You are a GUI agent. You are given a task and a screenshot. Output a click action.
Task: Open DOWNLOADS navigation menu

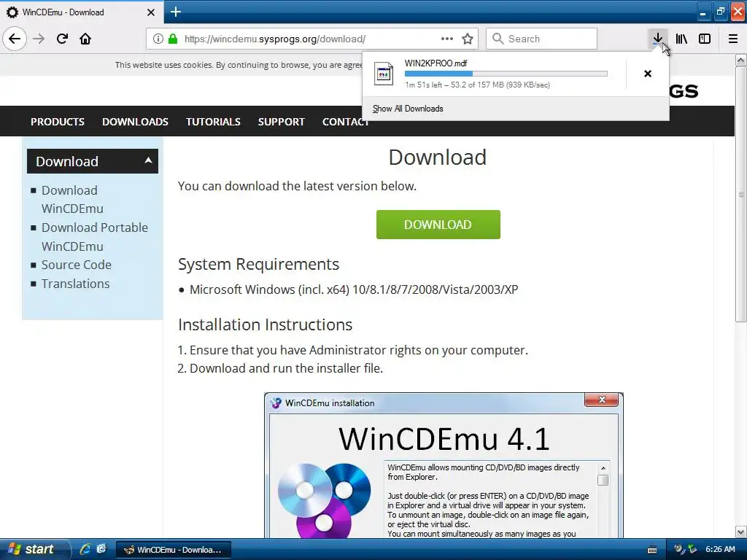[135, 122]
